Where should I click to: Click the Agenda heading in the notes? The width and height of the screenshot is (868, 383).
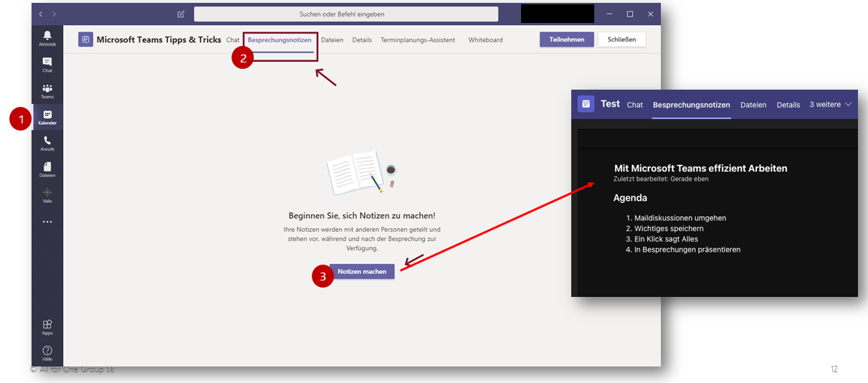(x=630, y=198)
